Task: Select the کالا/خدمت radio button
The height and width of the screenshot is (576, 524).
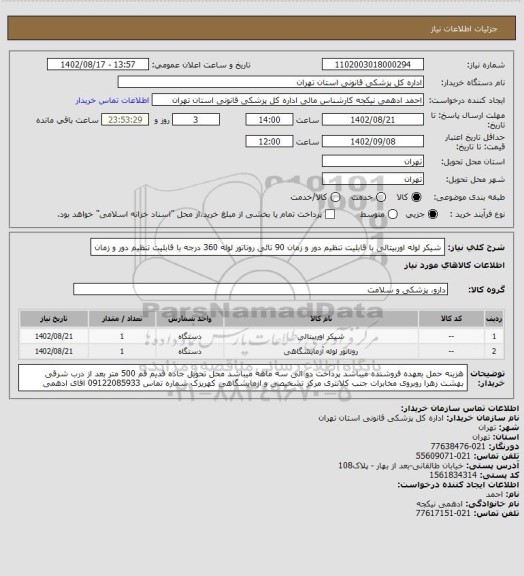Action: click(x=335, y=197)
